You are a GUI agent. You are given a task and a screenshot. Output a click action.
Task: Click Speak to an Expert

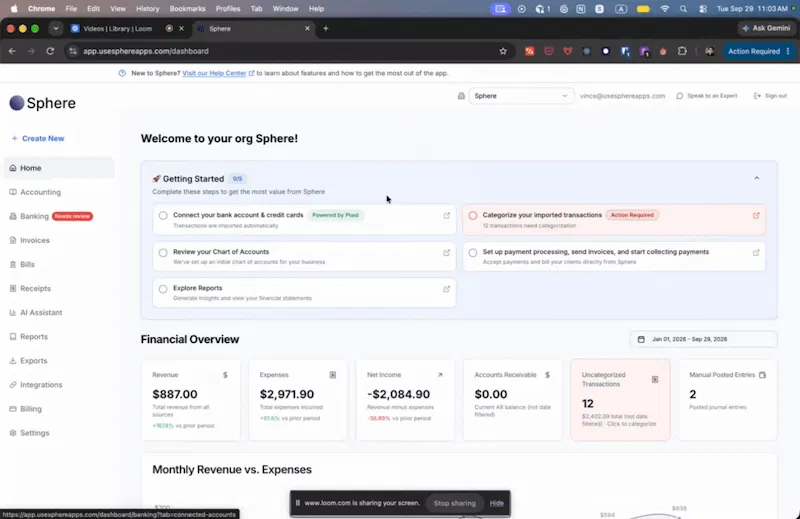(707, 96)
